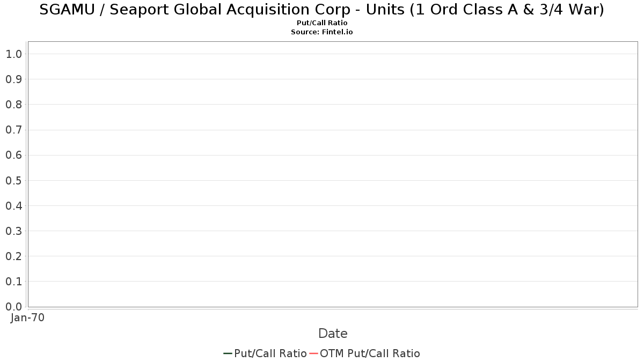This screenshot has width=644, height=362.
Task: Click the 0.1 y-axis label
Action: 13,282
